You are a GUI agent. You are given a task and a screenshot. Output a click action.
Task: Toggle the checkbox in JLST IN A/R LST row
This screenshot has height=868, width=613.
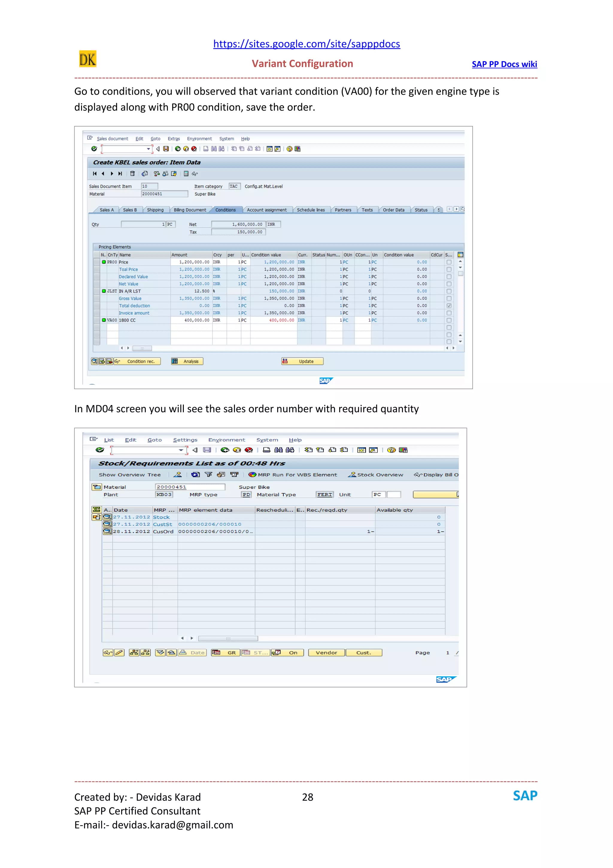point(449,291)
